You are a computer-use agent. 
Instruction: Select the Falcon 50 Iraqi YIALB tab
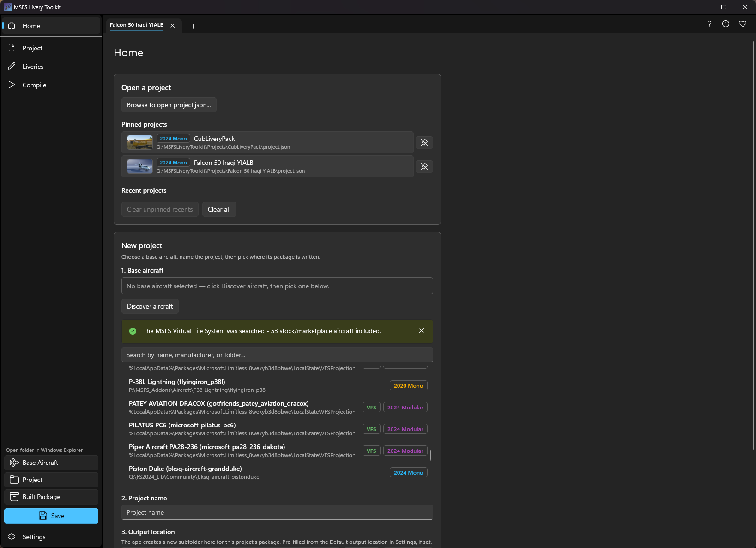tap(137, 25)
